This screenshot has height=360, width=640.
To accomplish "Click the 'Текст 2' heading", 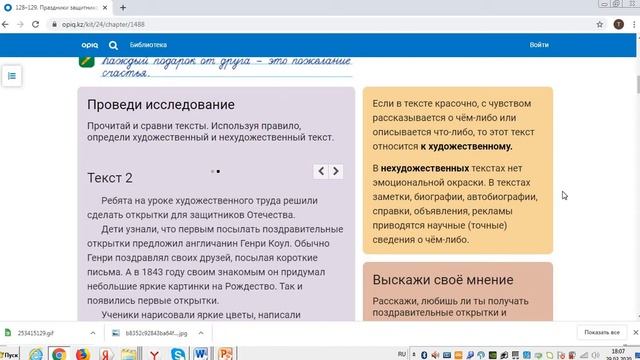I will coord(110,178).
